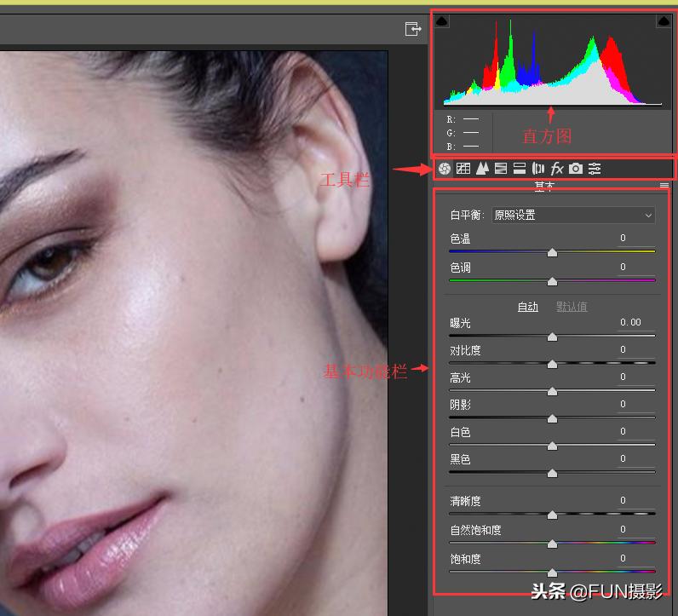Image resolution: width=678 pixels, height=616 pixels.
Task: Open the Split Toning panel icon
Action: (x=520, y=169)
